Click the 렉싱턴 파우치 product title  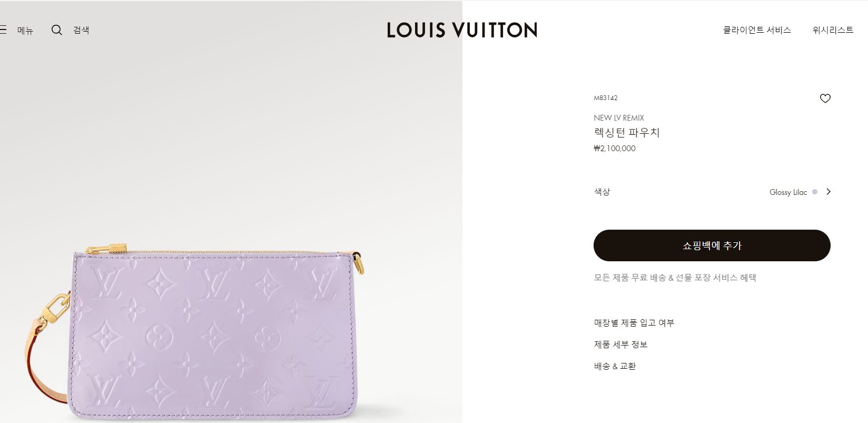pos(627,133)
